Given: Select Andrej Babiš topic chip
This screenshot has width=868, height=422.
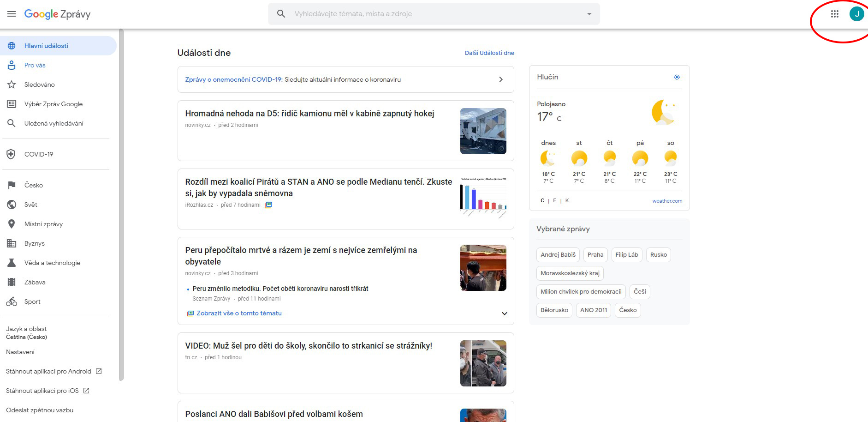Looking at the screenshot, I should pyautogui.click(x=558, y=255).
